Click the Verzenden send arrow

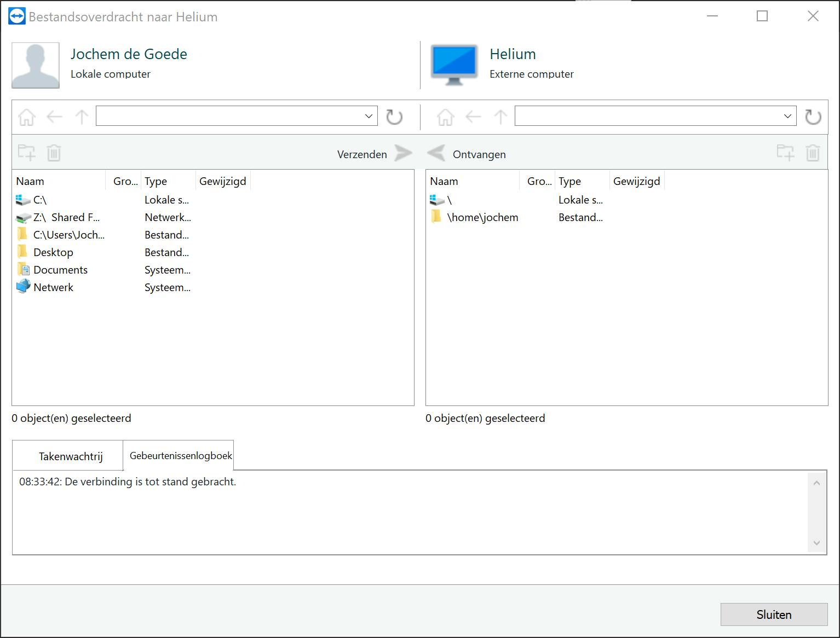click(403, 154)
